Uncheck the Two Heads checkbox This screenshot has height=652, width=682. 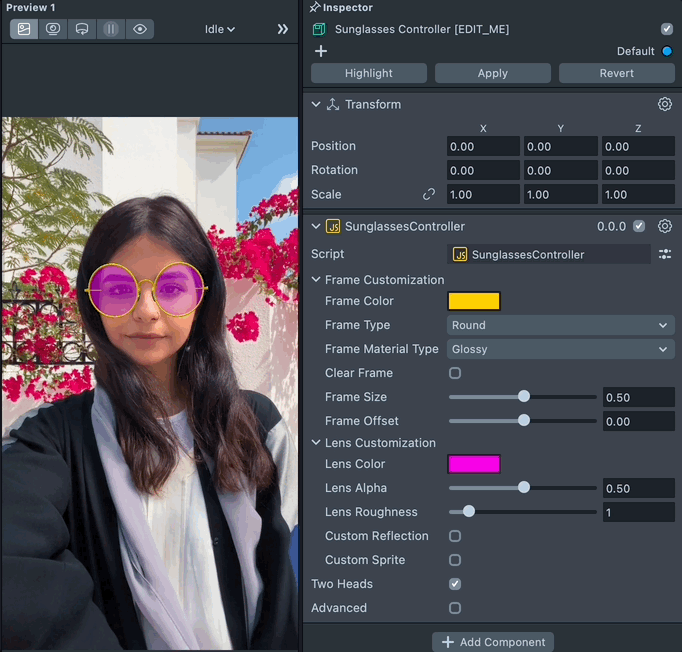(455, 584)
